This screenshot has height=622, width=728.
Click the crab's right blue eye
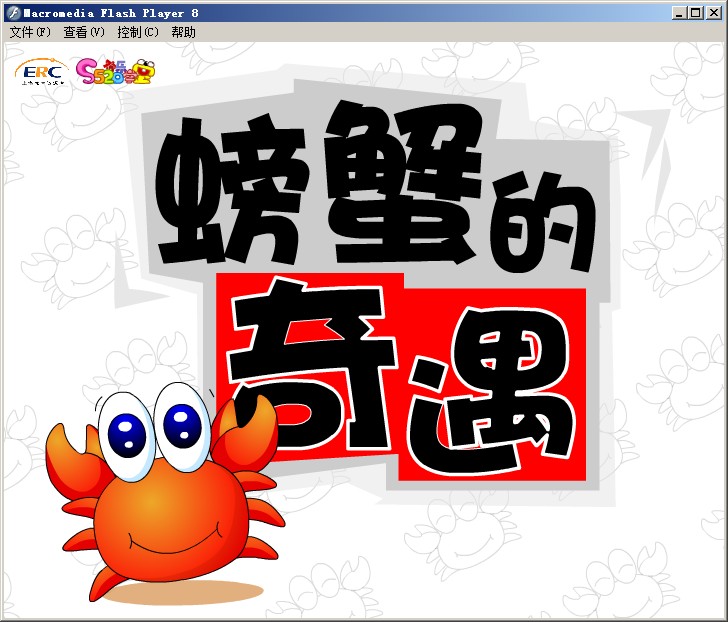pyautogui.click(x=181, y=422)
